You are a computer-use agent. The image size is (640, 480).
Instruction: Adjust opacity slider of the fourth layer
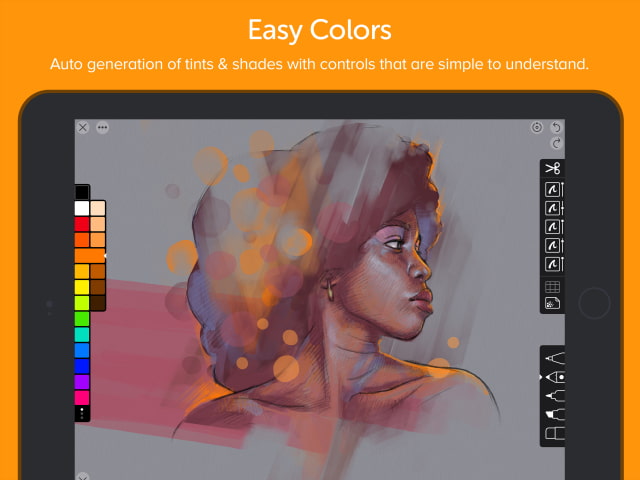[x=562, y=246]
